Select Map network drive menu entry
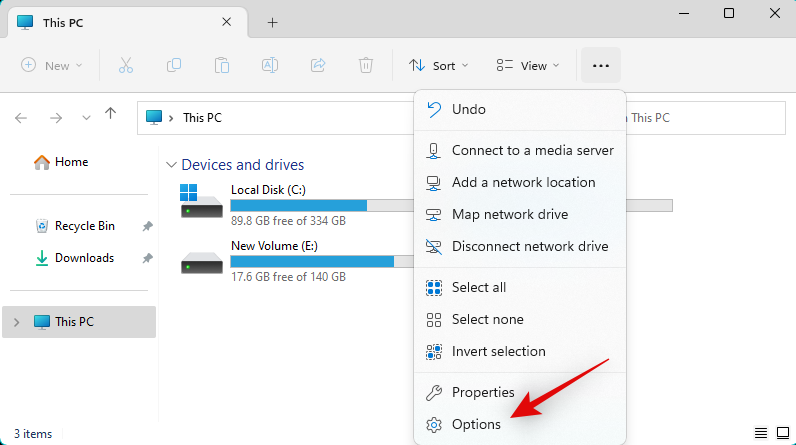This screenshot has width=796, height=445. point(509,214)
